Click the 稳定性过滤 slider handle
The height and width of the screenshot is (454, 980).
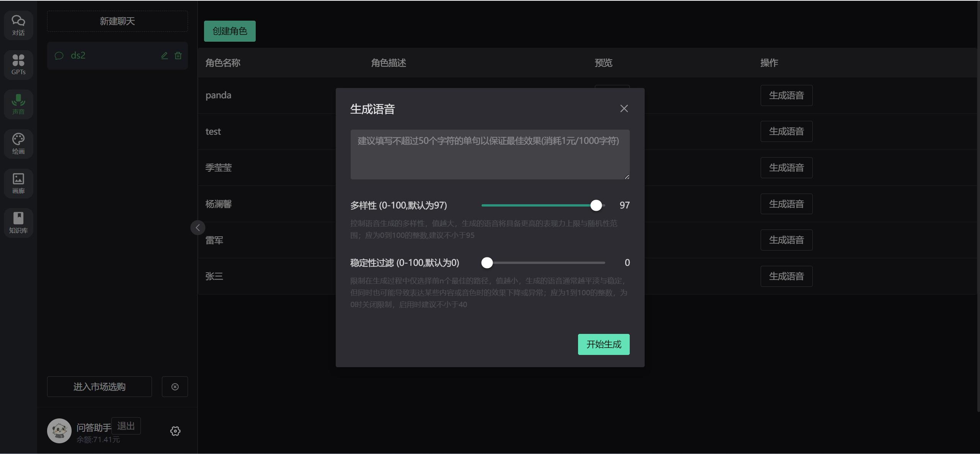click(487, 263)
